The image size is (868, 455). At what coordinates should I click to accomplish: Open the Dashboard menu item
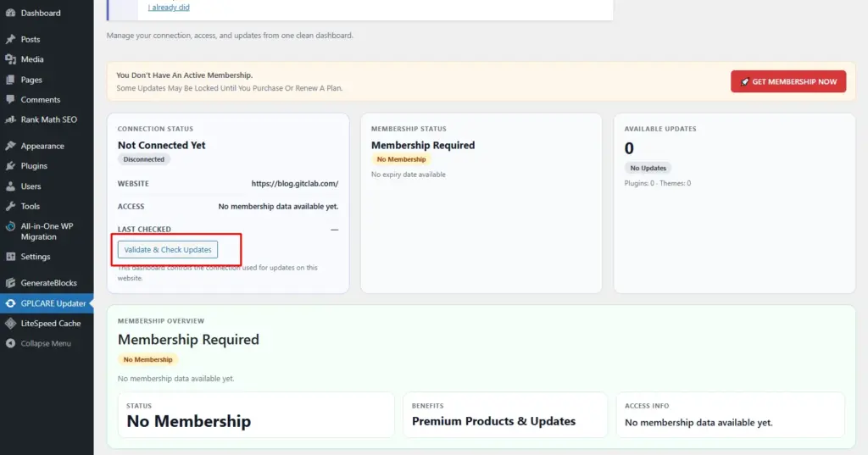coord(41,13)
